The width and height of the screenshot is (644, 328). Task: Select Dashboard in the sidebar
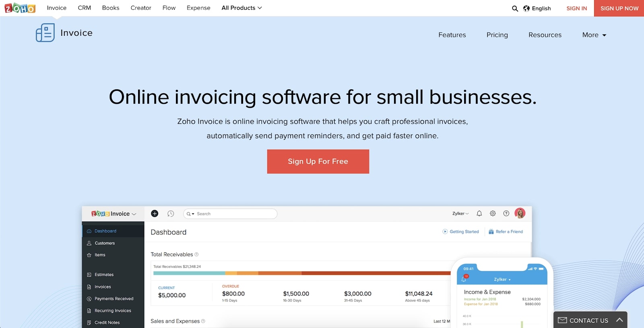(113, 231)
